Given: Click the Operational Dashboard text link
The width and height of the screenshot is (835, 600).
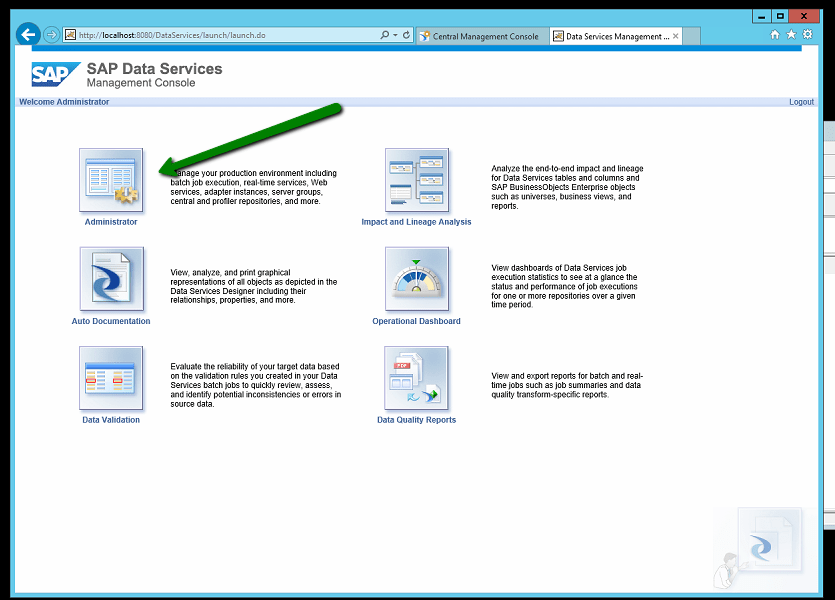Looking at the screenshot, I should [416, 321].
